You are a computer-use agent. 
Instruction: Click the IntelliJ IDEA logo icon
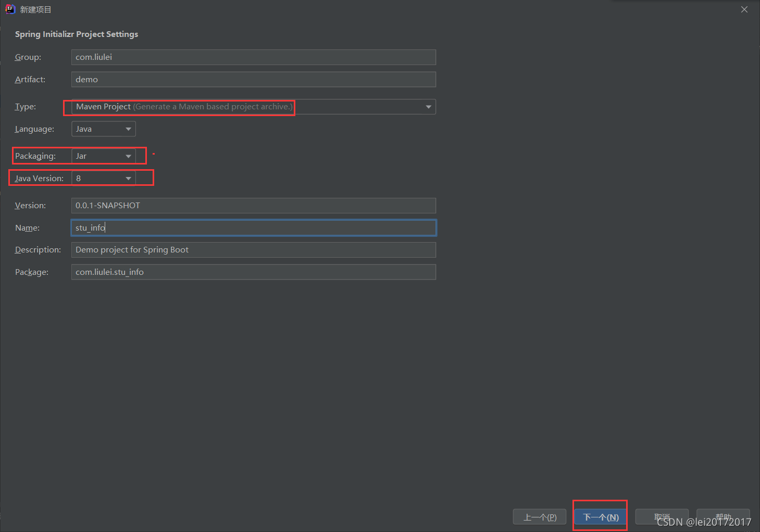tap(10, 9)
